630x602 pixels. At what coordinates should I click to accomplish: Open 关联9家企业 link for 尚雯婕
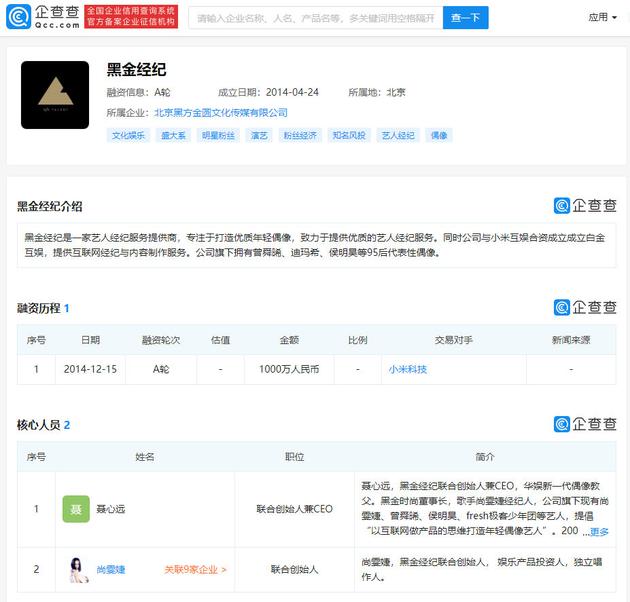coord(196,569)
